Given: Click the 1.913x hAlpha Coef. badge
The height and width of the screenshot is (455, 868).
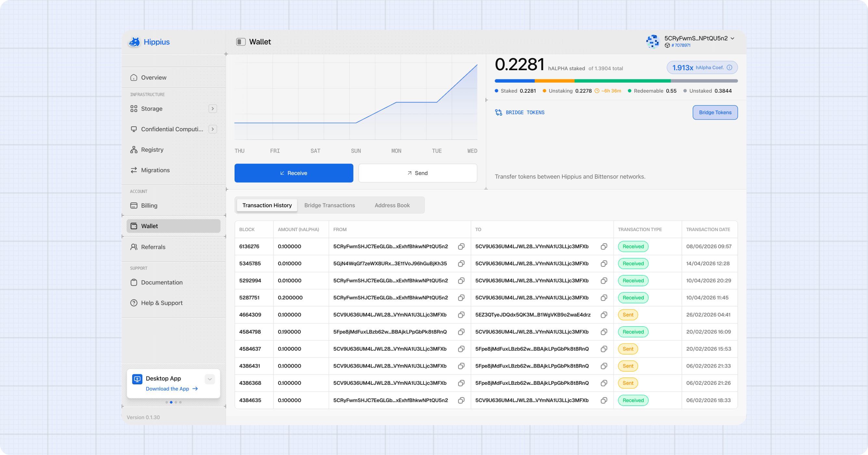Looking at the screenshot, I should [702, 68].
